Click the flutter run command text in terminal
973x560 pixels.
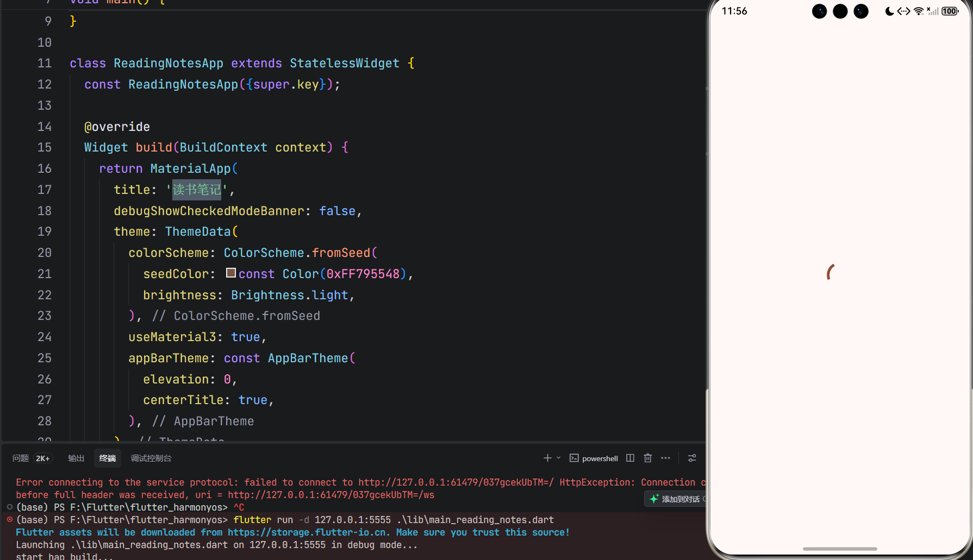pyautogui.click(x=394, y=520)
